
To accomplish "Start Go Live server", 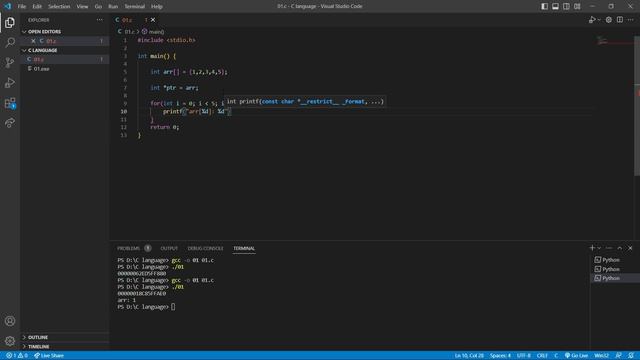I will coord(576,356).
